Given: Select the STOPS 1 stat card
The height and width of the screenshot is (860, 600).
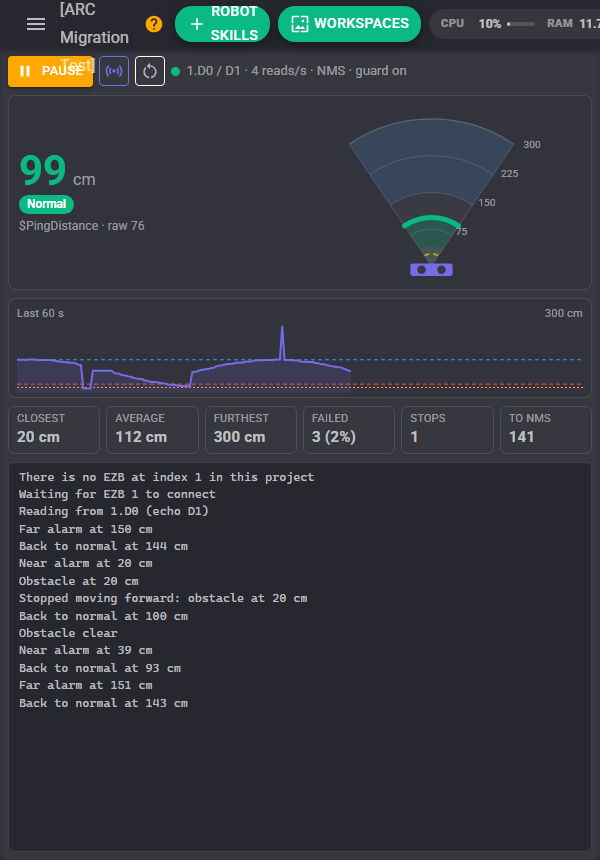Looking at the screenshot, I should click(x=447, y=430).
